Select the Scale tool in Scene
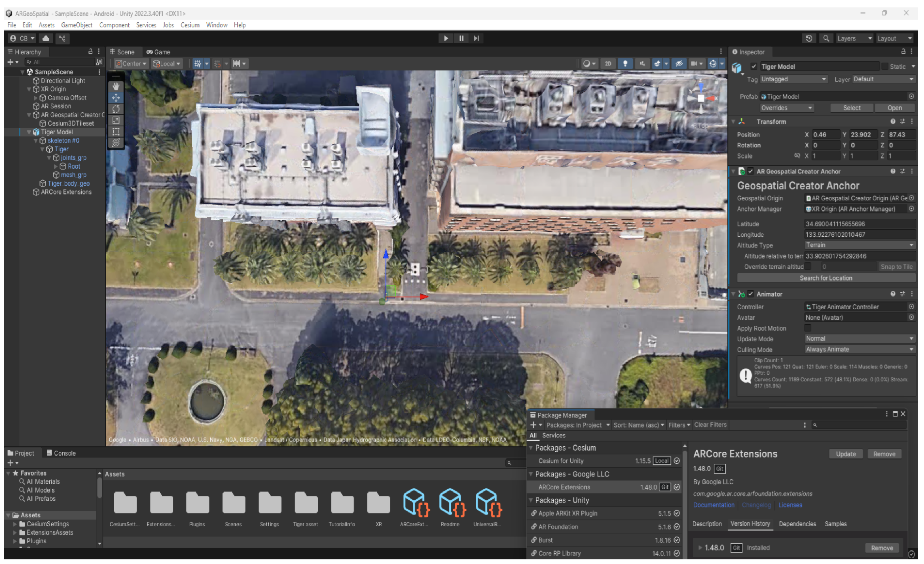The height and width of the screenshot is (564, 924). tap(116, 120)
